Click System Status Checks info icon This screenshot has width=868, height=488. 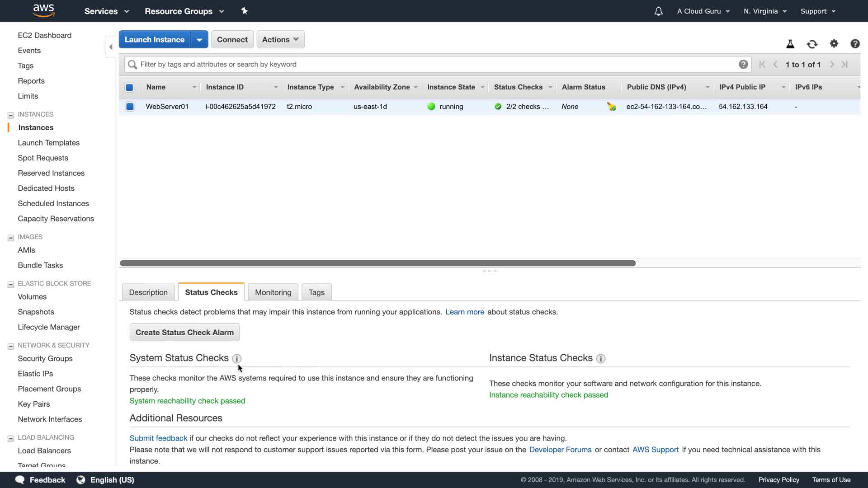coord(236,358)
